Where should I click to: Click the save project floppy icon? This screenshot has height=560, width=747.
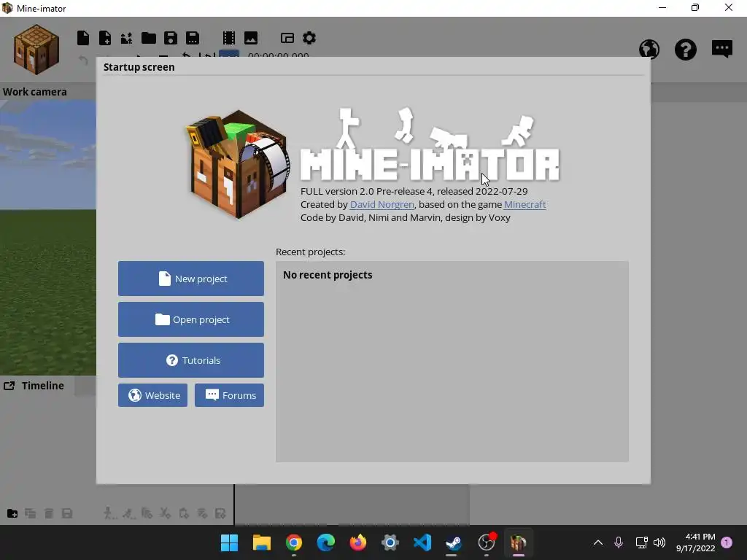[171, 38]
